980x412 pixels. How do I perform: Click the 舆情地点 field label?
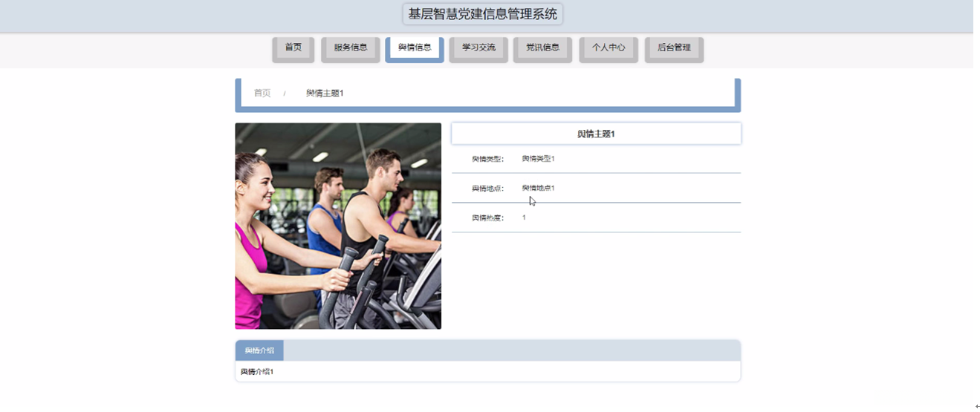[x=488, y=189]
